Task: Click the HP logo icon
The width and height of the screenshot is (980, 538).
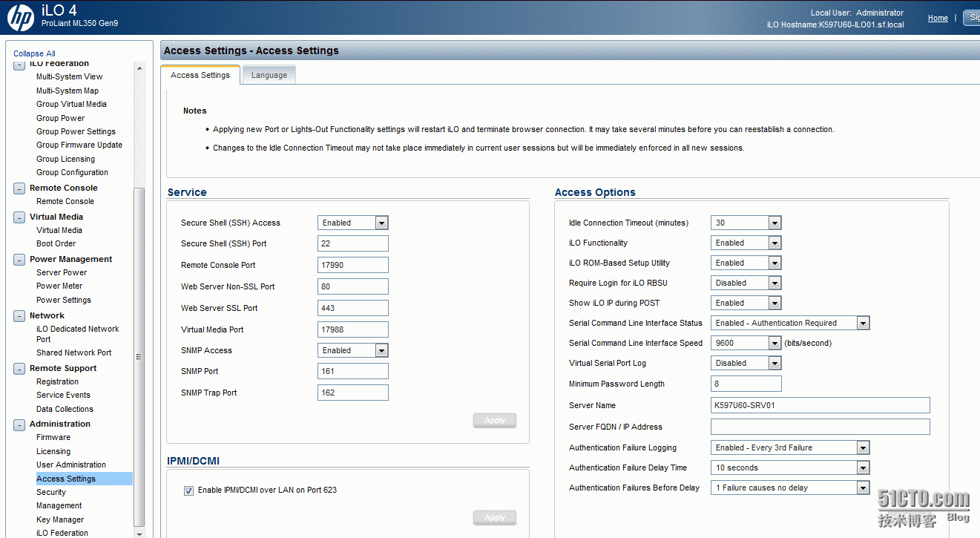Action: [x=20, y=18]
